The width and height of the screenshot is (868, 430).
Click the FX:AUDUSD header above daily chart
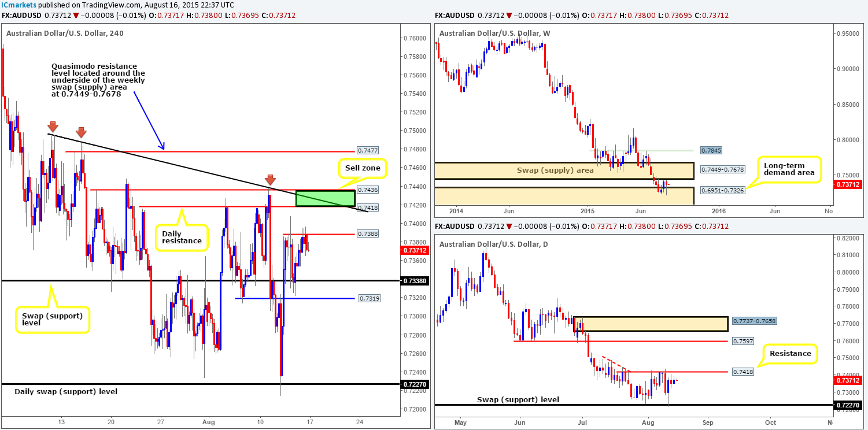click(454, 226)
